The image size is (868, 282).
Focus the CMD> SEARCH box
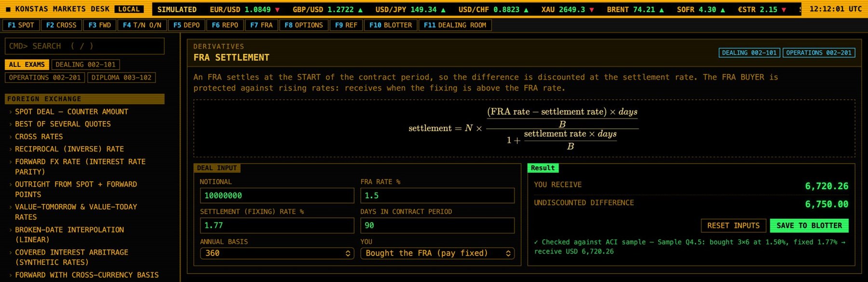pos(84,46)
